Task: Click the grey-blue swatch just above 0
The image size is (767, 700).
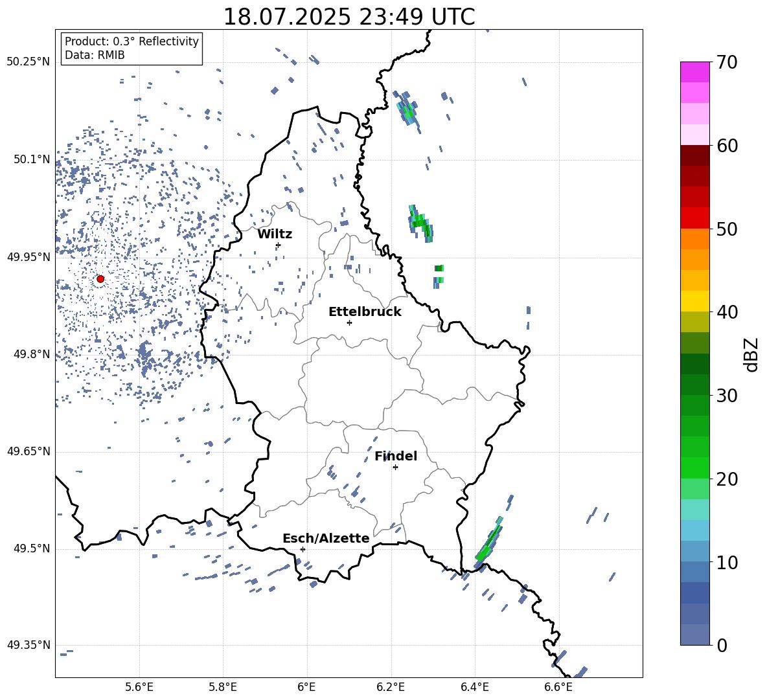Action: click(694, 635)
